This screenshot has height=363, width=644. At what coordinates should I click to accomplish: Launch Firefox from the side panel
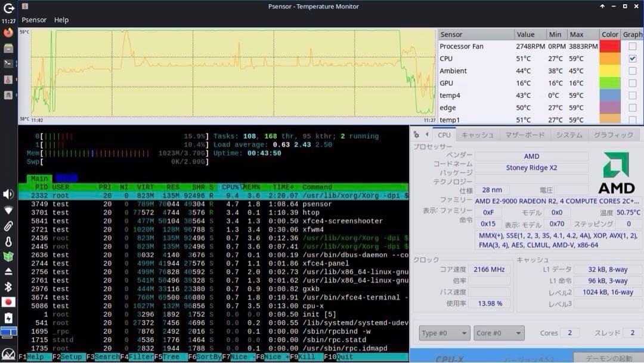pyautogui.click(x=8, y=33)
